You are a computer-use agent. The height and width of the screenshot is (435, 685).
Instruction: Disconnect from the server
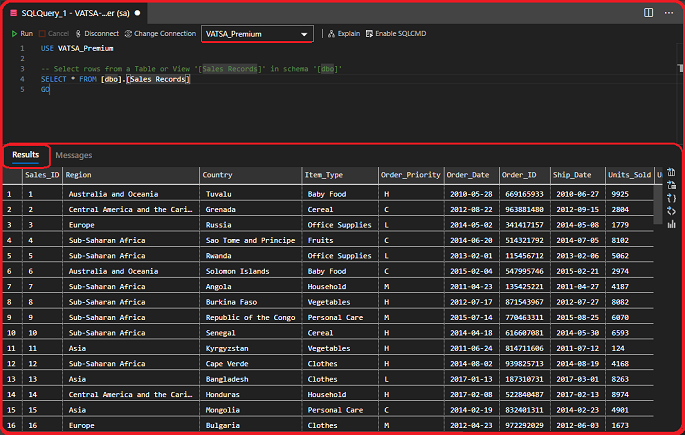[97, 34]
